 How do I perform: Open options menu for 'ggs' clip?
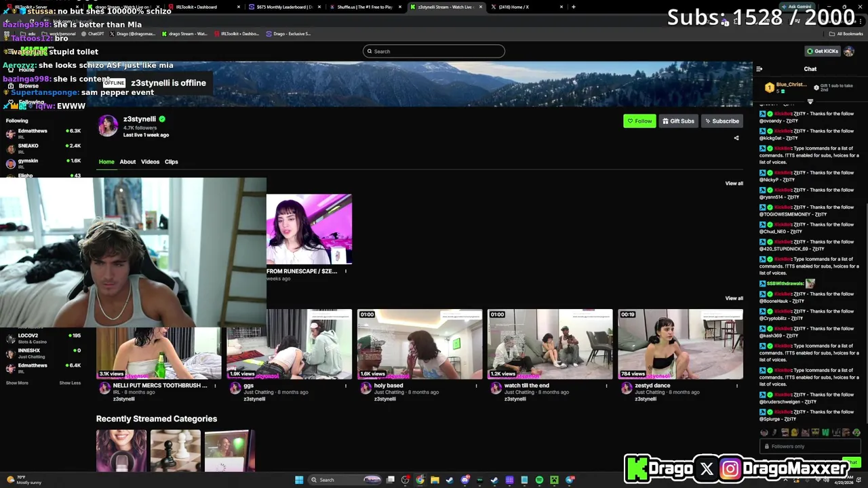[x=345, y=386]
